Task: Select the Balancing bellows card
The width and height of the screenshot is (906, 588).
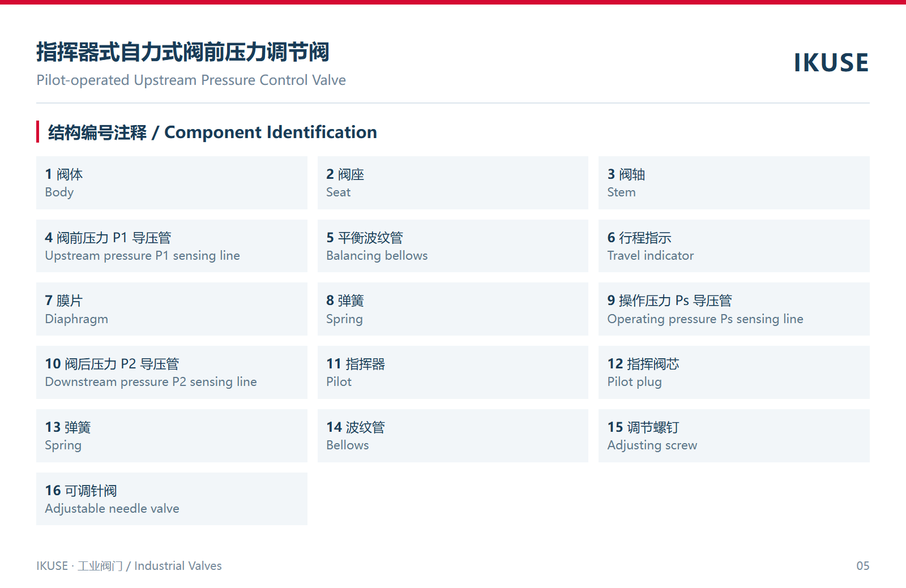Action: [453, 246]
